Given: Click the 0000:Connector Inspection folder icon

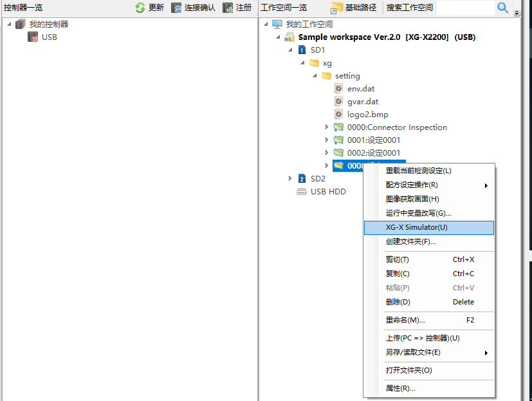Looking at the screenshot, I should tap(338, 127).
